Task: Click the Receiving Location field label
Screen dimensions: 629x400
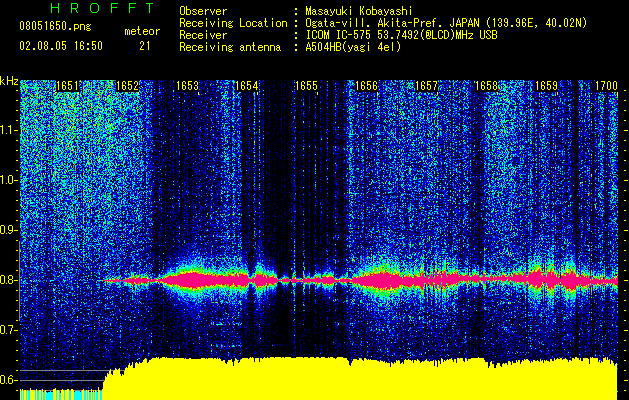Action: click(x=233, y=23)
